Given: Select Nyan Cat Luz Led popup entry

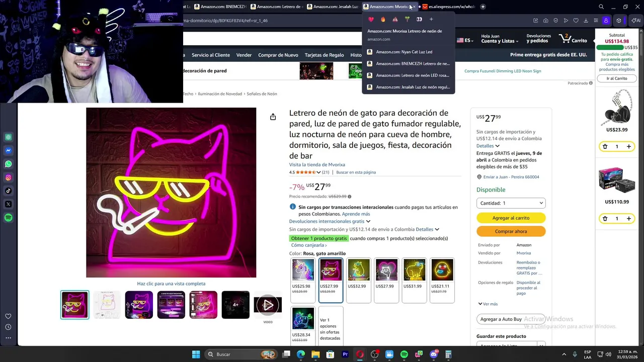Looking at the screenshot, I should click(x=408, y=52).
